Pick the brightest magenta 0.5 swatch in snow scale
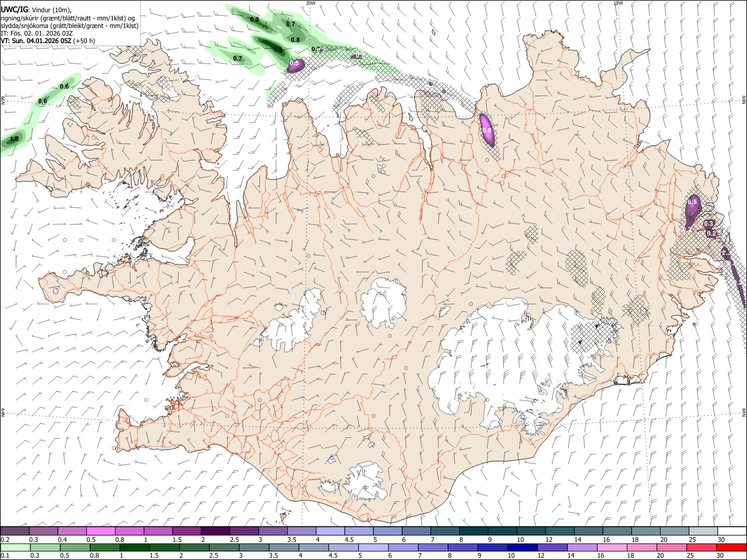Screen dimensions: 747x560 (100, 531)
